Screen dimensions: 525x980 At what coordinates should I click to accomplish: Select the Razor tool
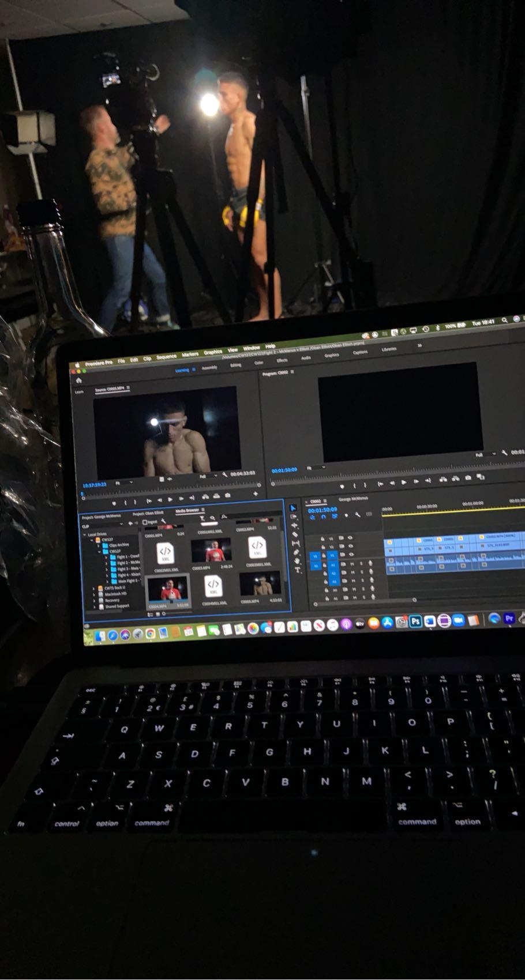point(295,534)
